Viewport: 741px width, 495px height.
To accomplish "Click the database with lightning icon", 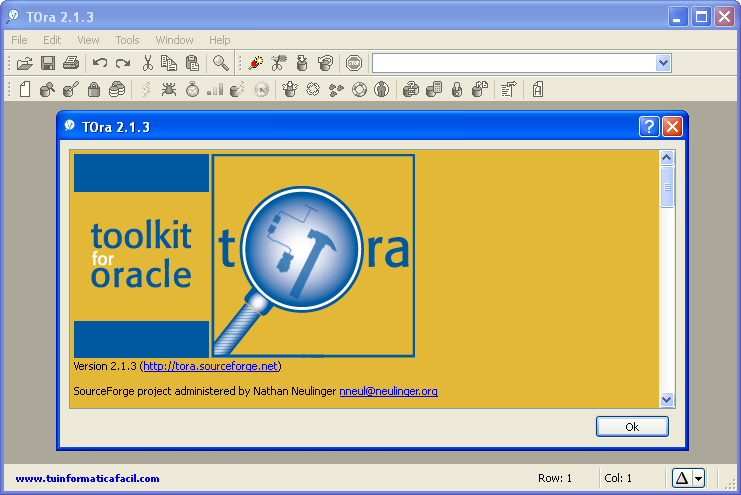I will [237, 89].
